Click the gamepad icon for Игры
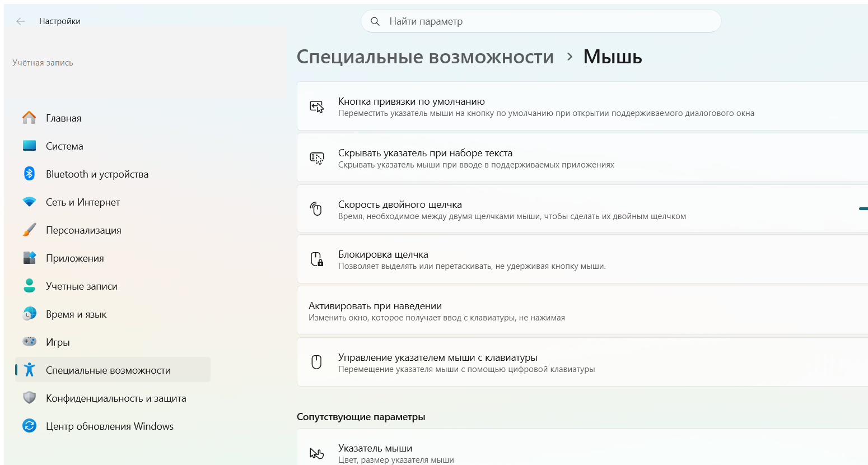This screenshot has width=868, height=465. point(29,341)
